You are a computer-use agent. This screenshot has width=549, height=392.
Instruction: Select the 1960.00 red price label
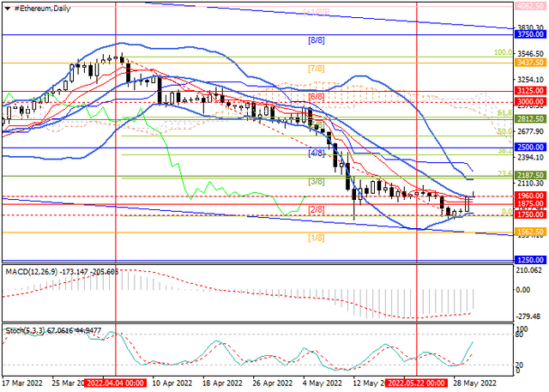[x=530, y=196]
